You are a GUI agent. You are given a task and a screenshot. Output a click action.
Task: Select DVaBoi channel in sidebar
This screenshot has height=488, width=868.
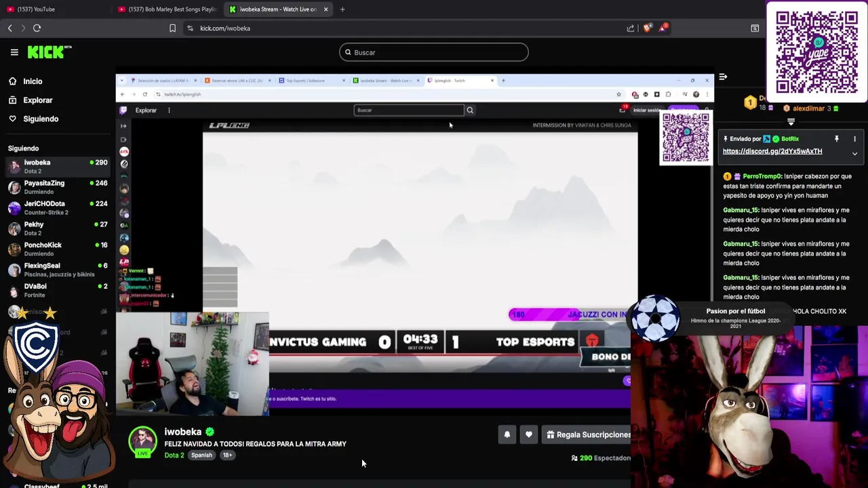pos(58,290)
